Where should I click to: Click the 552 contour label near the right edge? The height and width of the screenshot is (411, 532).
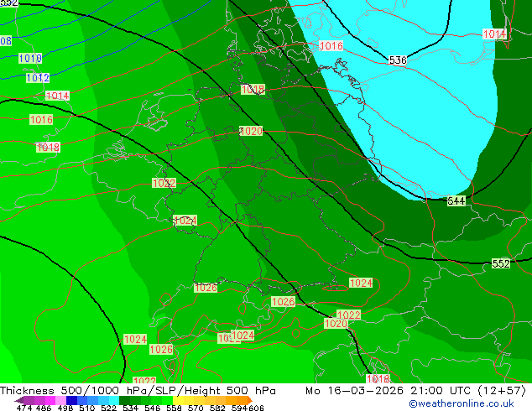pyautogui.click(x=500, y=263)
